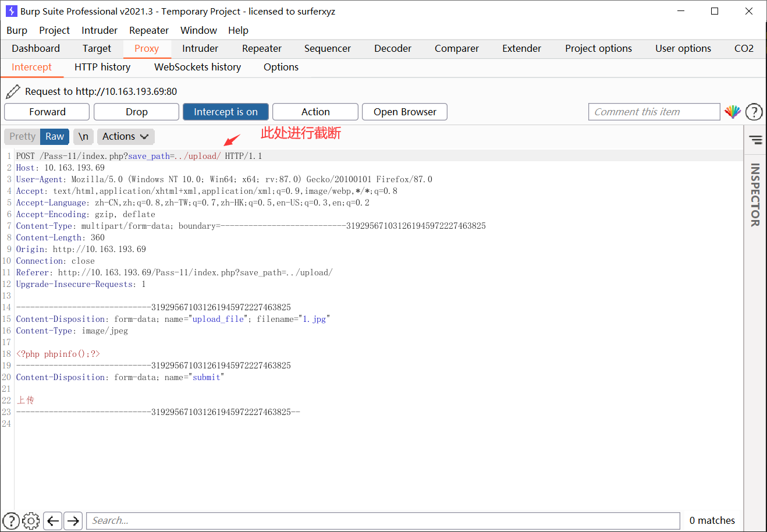Open search settings gear icon

[x=31, y=520]
